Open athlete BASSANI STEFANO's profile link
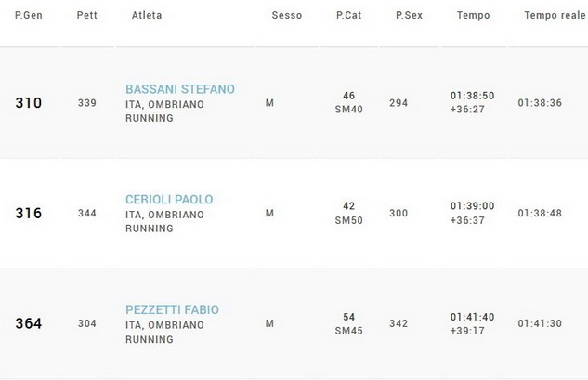Image resolution: width=588 pixels, height=380 pixels. pos(180,89)
